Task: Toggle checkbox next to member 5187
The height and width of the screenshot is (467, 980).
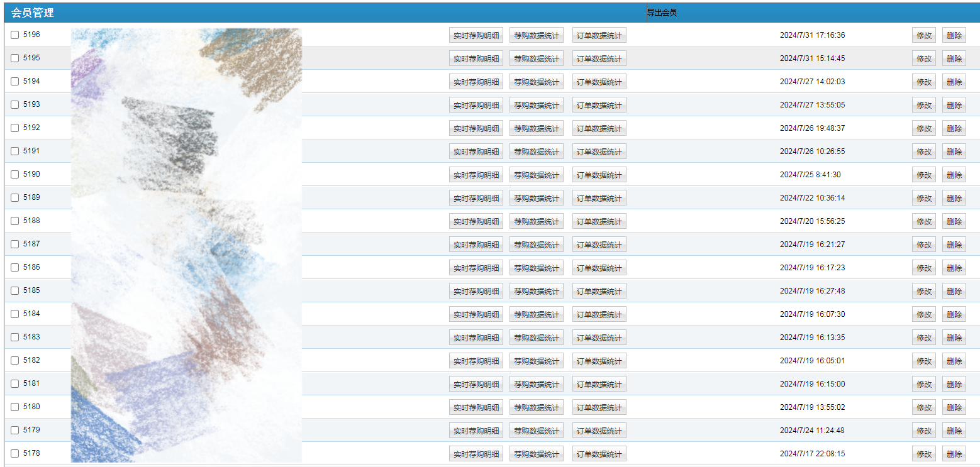Action: (14, 244)
